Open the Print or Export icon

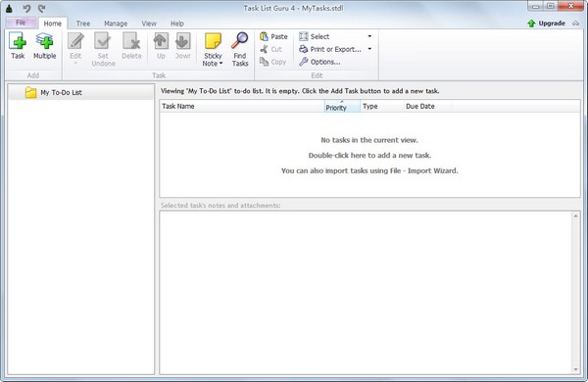303,49
